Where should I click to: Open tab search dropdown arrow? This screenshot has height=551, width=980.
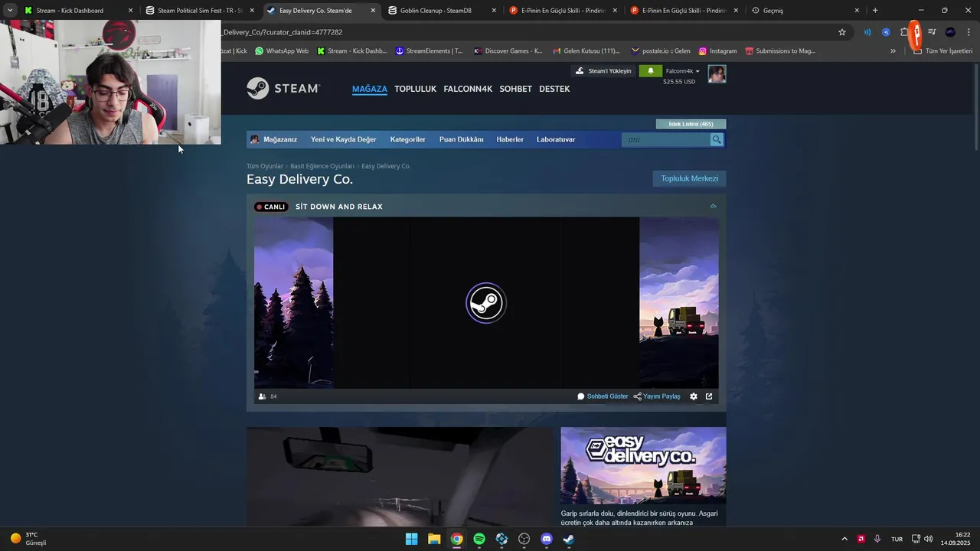tap(10, 11)
